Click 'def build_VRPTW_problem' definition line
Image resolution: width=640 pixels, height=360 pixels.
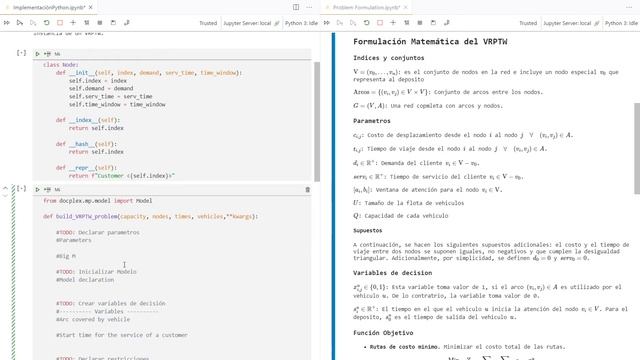(x=150, y=216)
